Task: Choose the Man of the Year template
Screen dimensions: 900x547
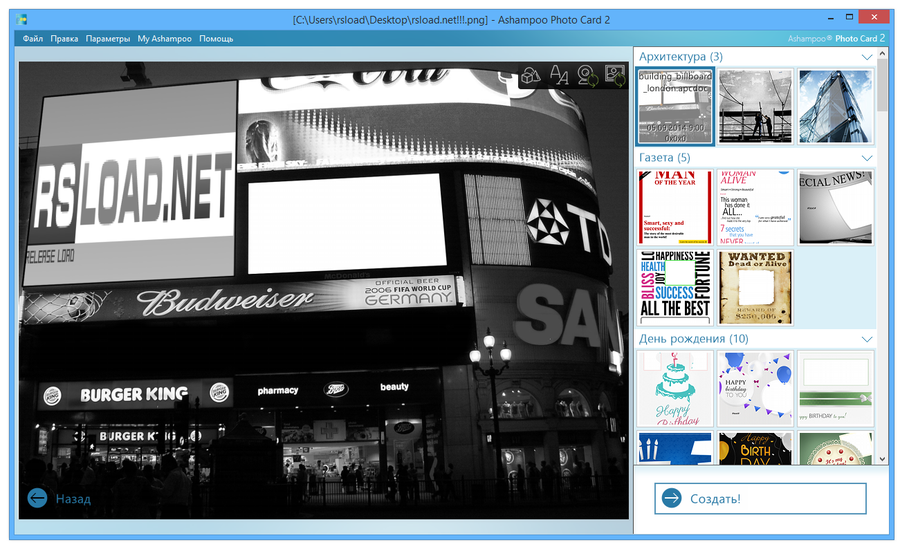Action: [x=675, y=207]
